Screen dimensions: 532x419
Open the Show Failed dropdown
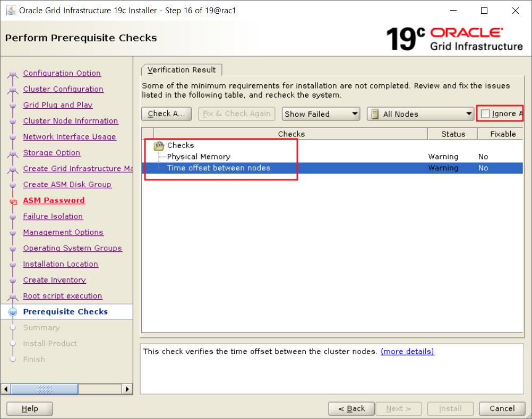tap(321, 114)
